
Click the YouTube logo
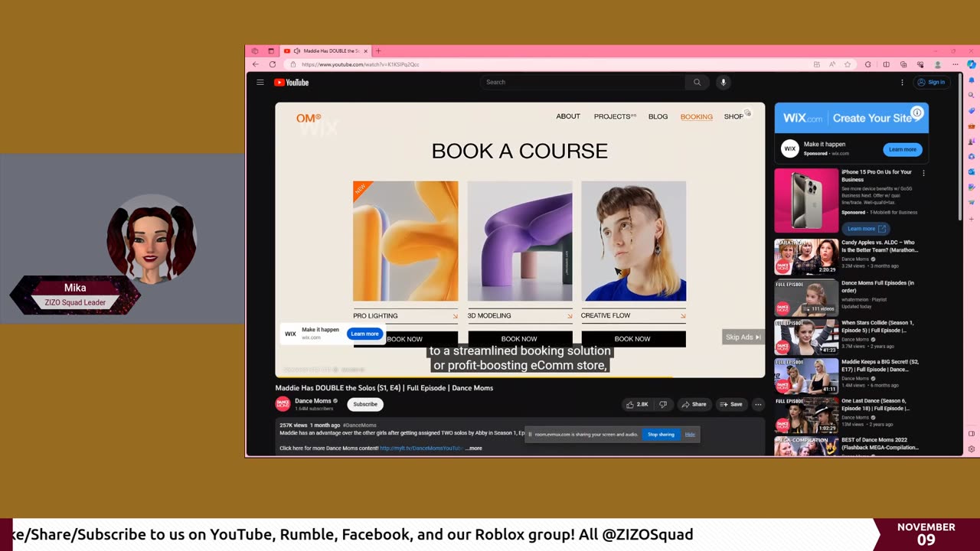[292, 82]
